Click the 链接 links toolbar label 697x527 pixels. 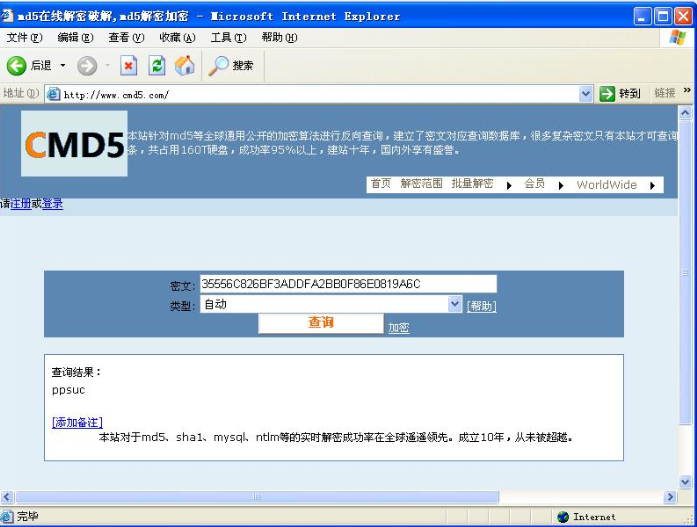665,93
